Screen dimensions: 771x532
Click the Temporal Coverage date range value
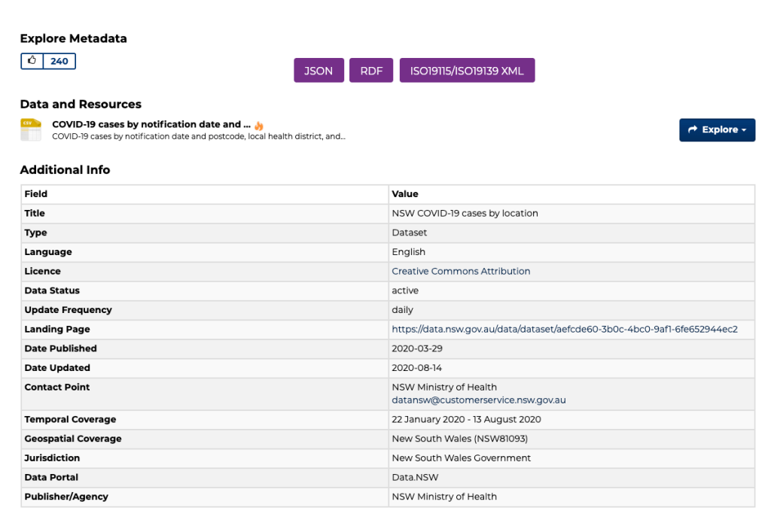coord(466,419)
